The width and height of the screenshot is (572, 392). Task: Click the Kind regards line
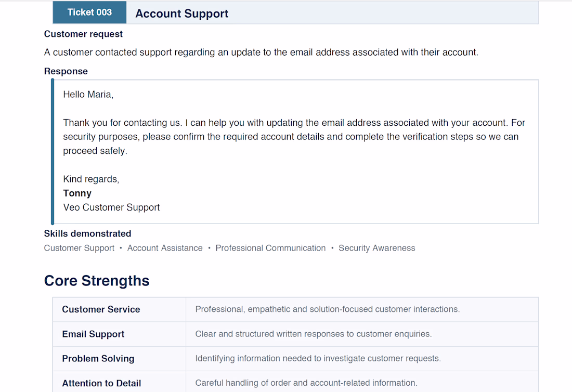[91, 179]
